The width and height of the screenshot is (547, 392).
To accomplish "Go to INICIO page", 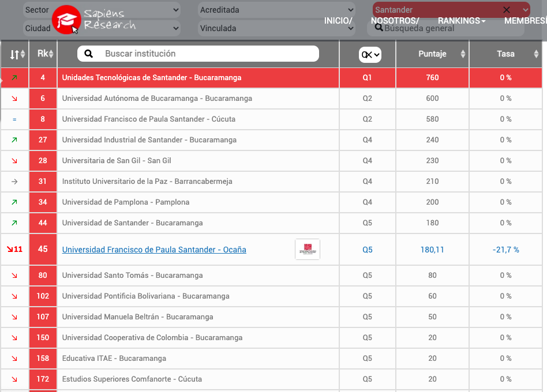I will (338, 21).
